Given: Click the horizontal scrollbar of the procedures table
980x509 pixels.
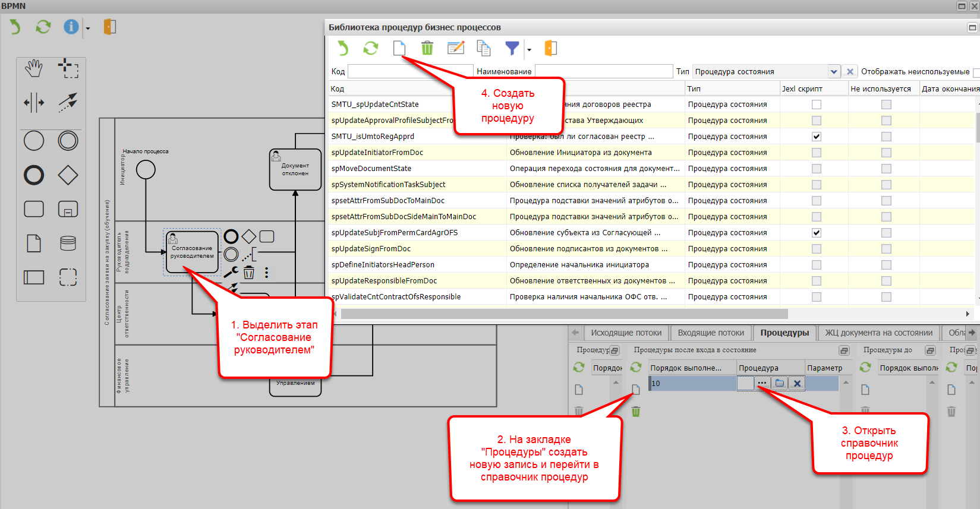Looking at the screenshot, I should coord(563,314).
